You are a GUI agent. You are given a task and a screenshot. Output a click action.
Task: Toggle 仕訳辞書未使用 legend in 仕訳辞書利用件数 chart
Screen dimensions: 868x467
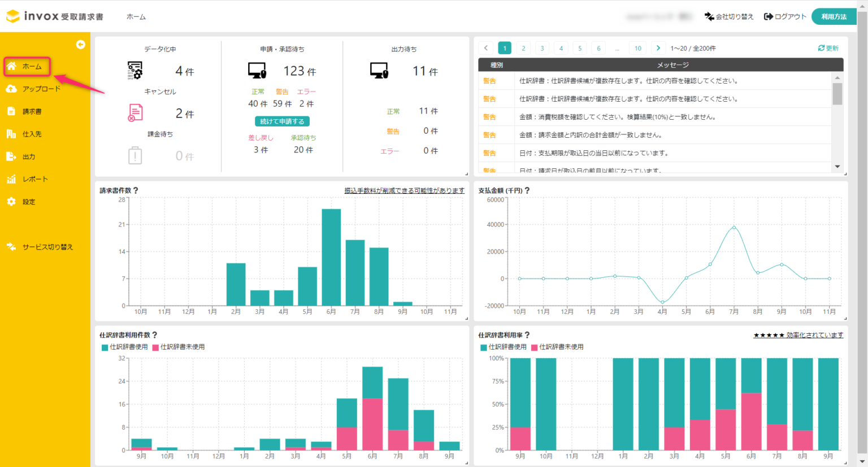click(x=179, y=347)
